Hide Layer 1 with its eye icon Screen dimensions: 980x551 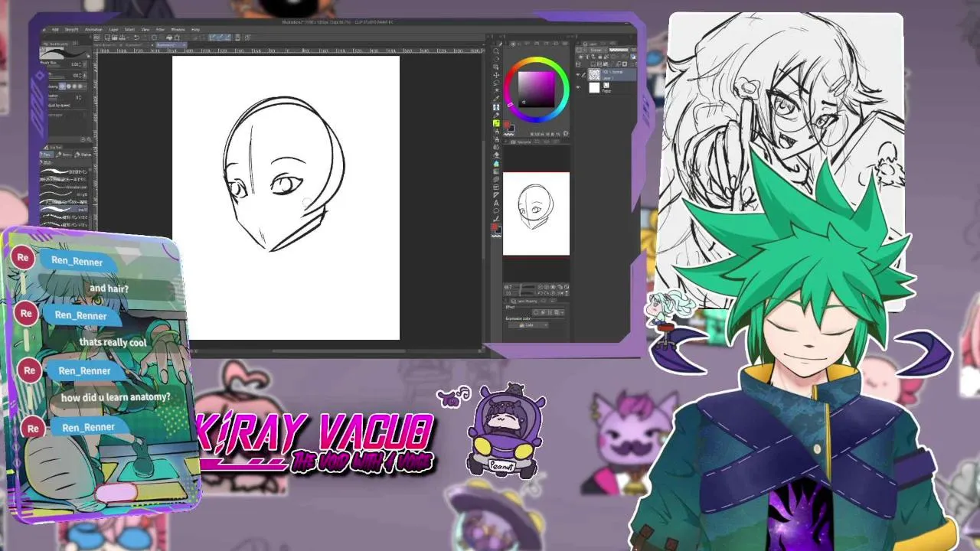click(577, 75)
